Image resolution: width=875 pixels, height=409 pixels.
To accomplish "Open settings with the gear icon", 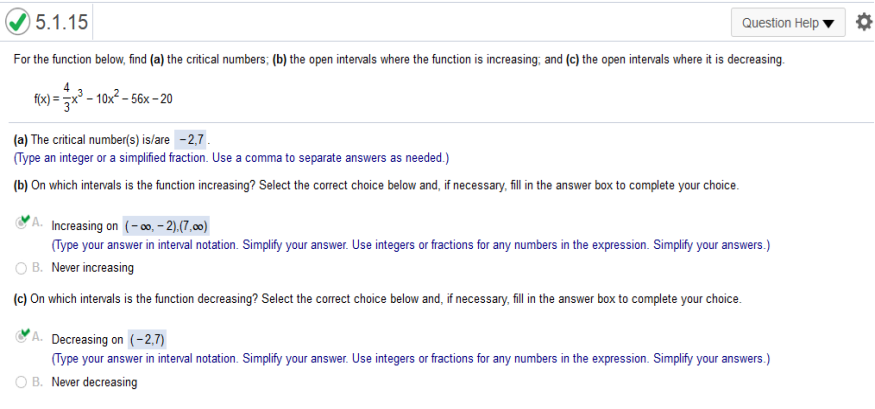I will point(864,22).
